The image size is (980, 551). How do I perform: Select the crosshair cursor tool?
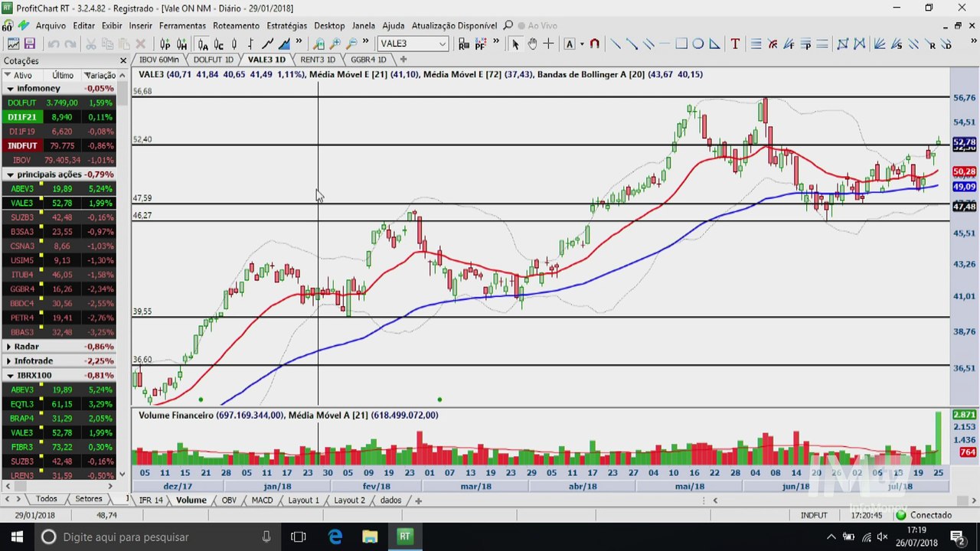point(548,44)
